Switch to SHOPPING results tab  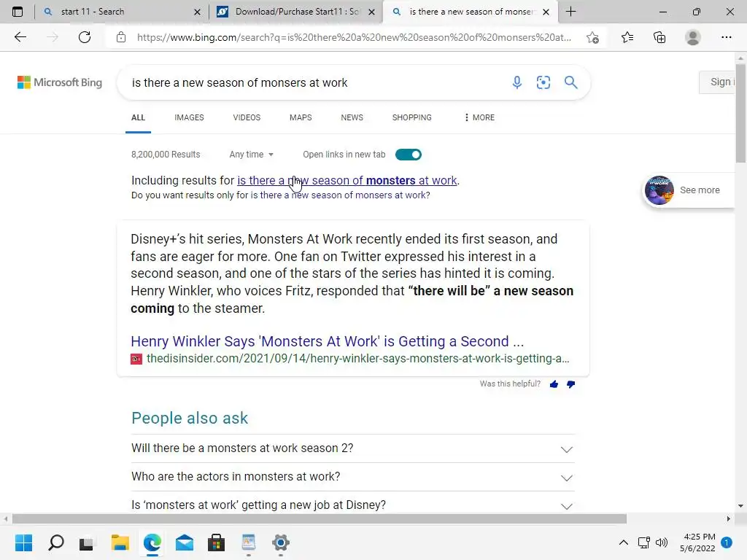tap(412, 117)
